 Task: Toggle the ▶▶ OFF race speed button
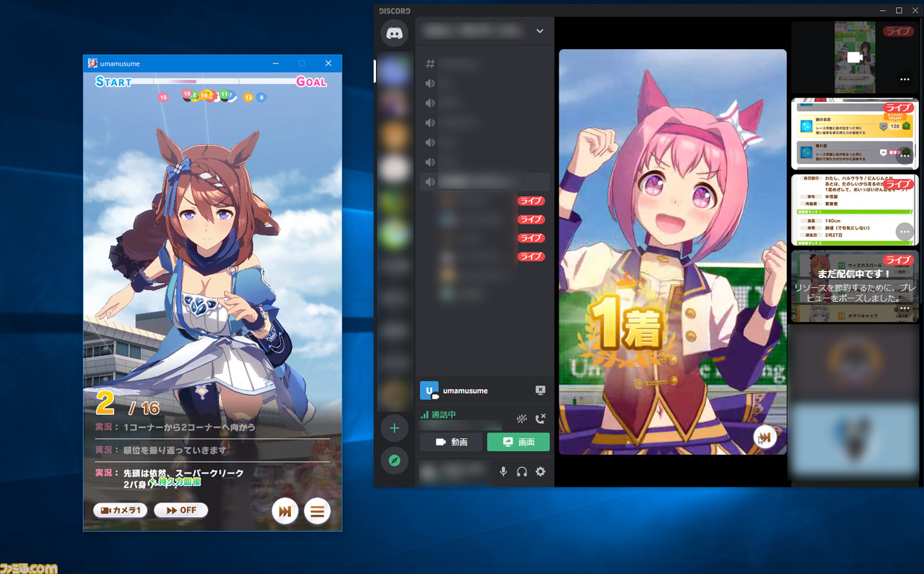click(x=180, y=510)
